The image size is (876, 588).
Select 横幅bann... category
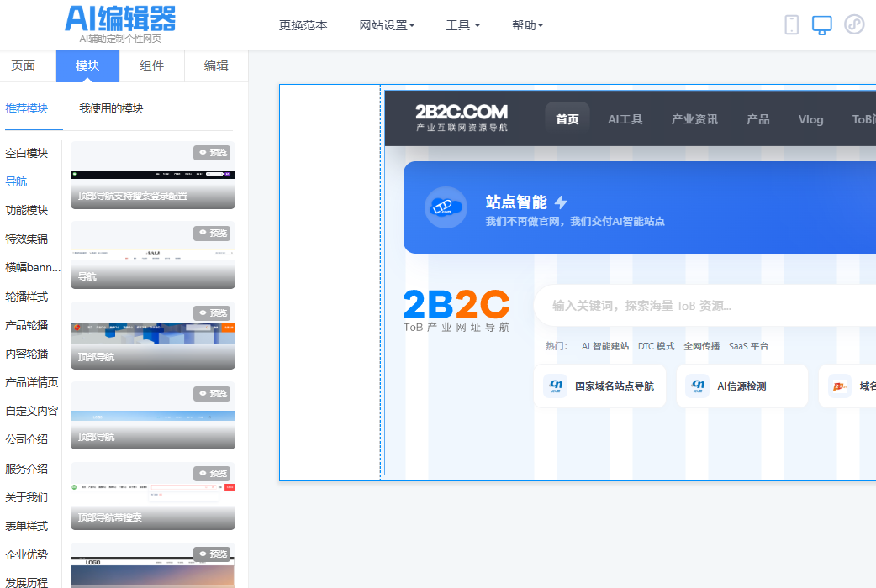pos(33,267)
